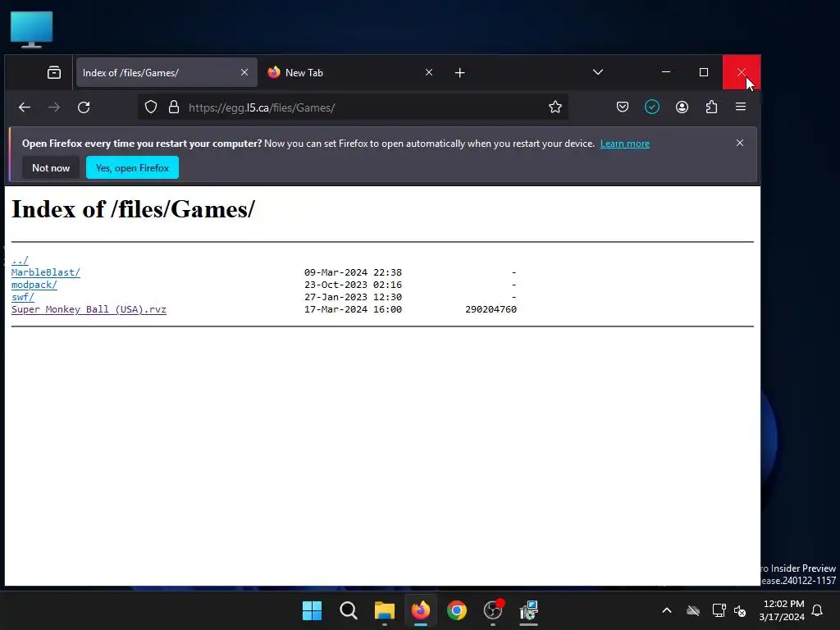Open Firefox View tab overview icon

point(54,72)
